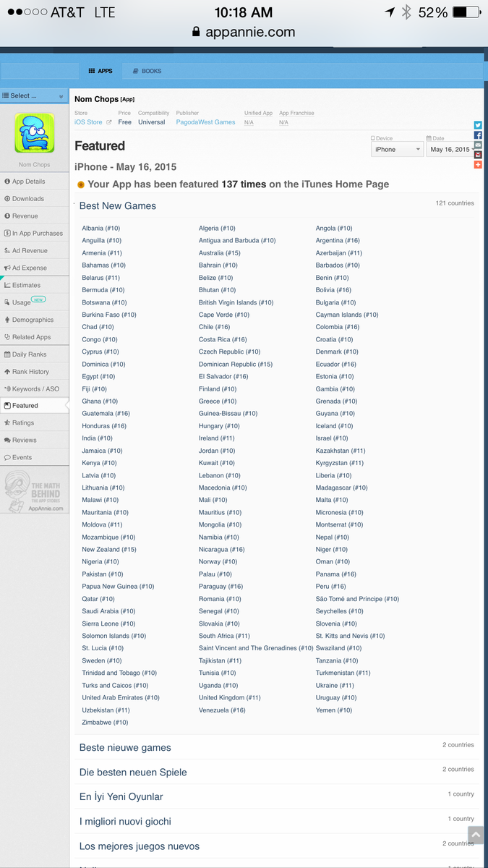Open the BOOKS tab
Viewport: 488px width, 868px height.
[147, 71]
